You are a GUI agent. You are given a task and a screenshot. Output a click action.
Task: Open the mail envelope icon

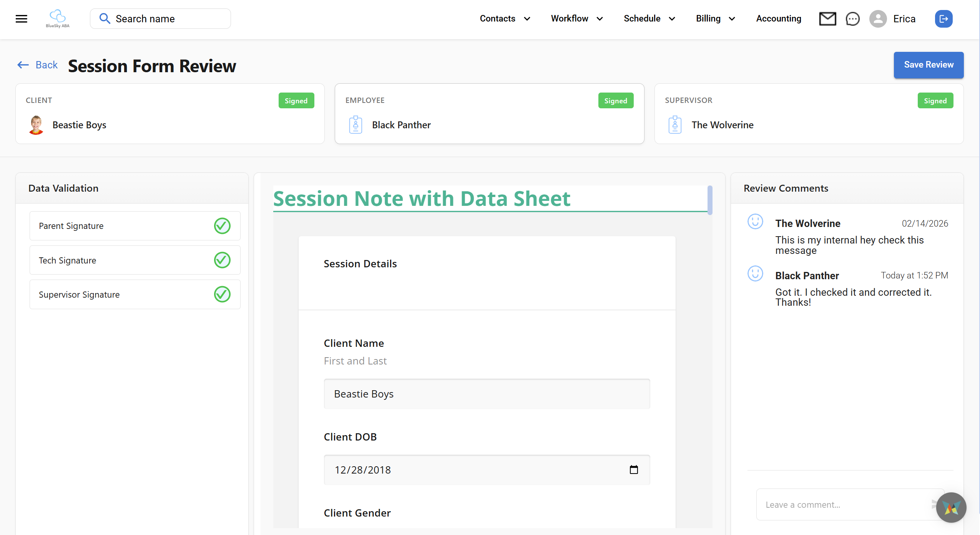[x=827, y=18]
